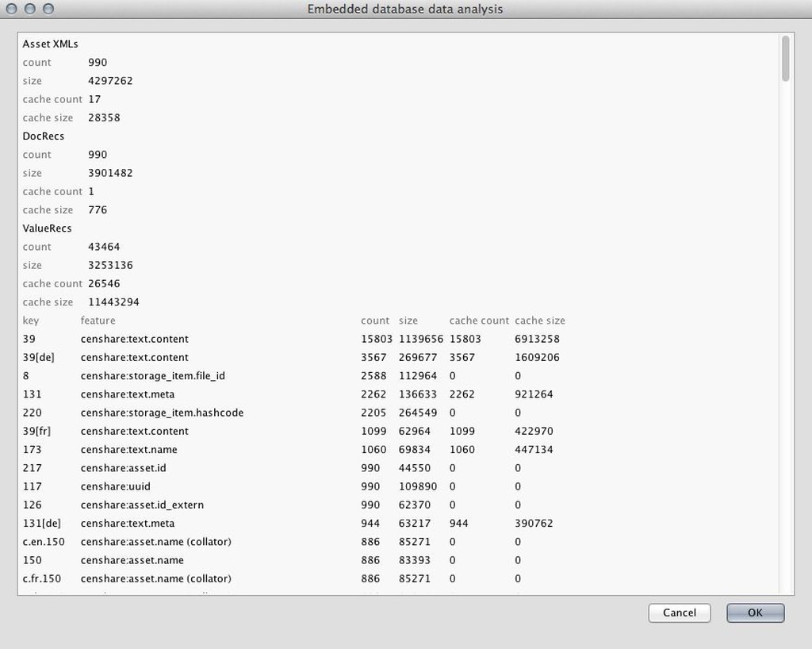Select the row with key 39[fr]
Image resolution: width=812 pixels, height=649 pixels.
click(37, 431)
